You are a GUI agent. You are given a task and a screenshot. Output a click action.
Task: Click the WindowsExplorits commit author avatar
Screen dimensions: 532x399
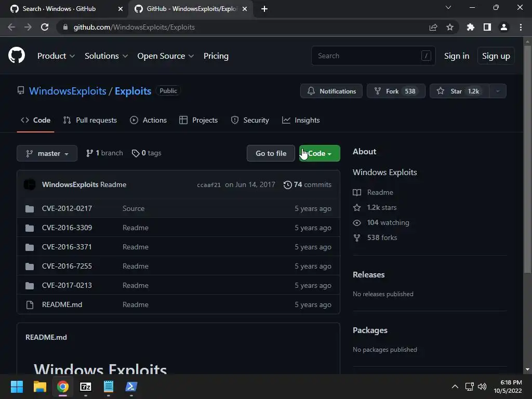pyautogui.click(x=30, y=184)
